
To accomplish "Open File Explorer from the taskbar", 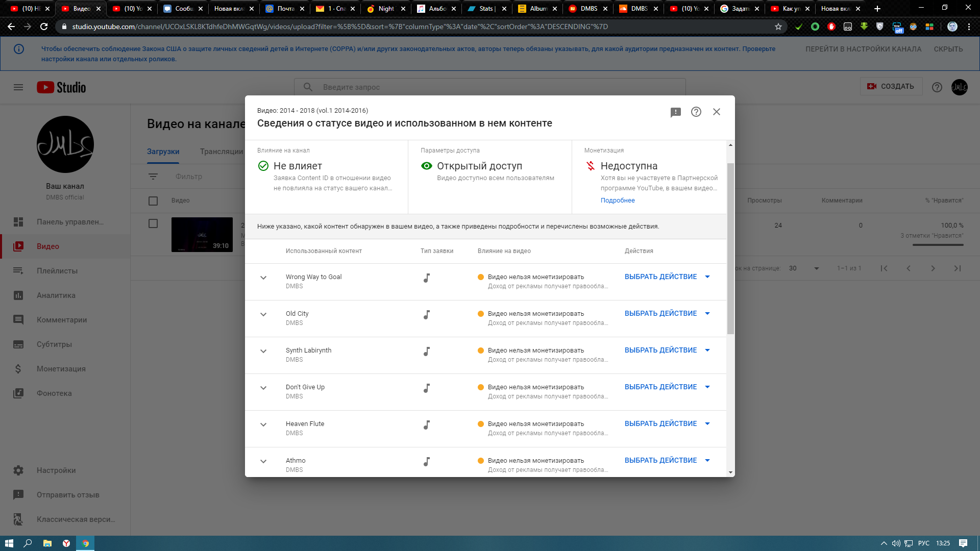I will (x=47, y=543).
